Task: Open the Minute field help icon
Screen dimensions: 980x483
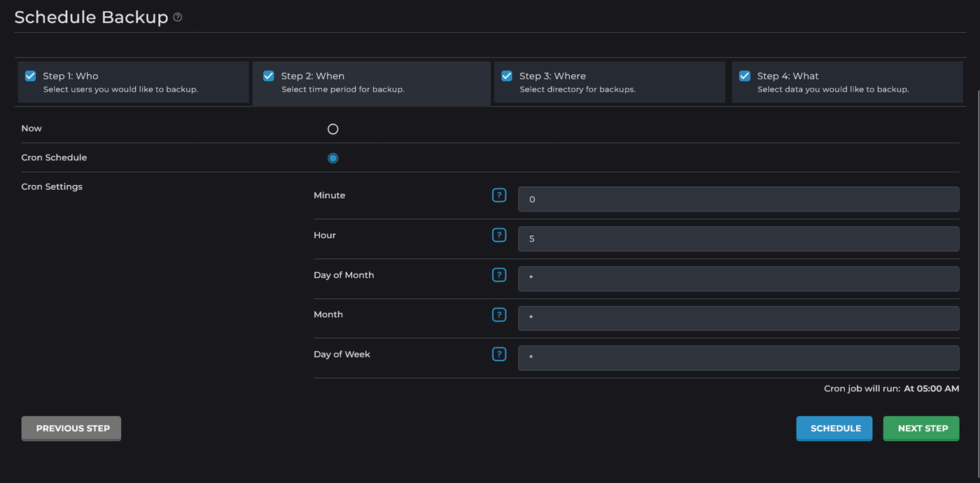Action: (x=499, y=195)
